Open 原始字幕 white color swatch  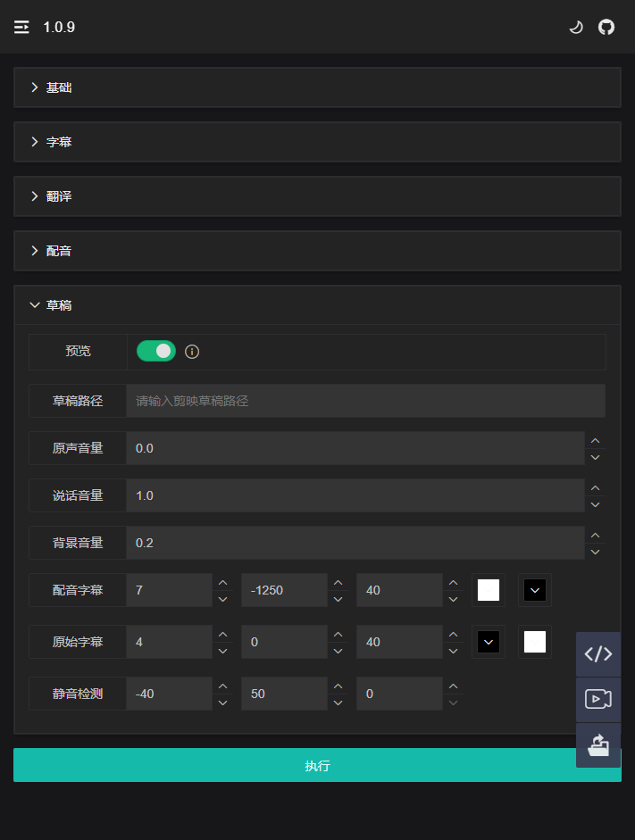point(535,642)
